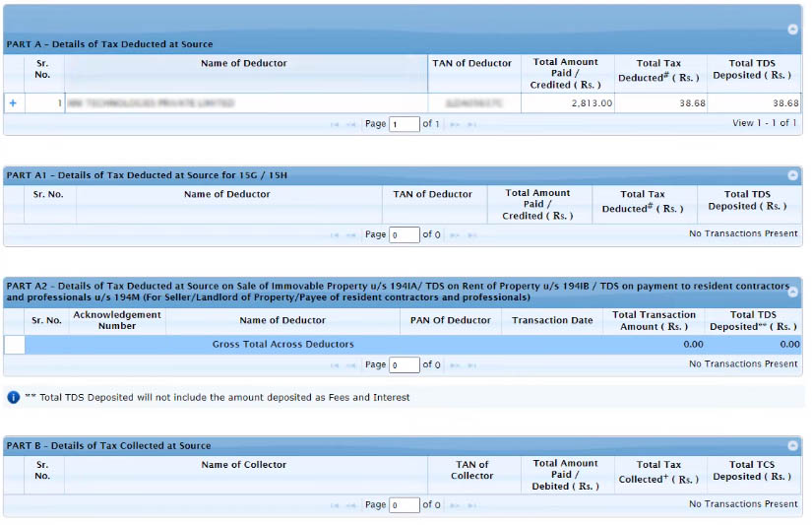
Task: Collapse PART B panel using round toggle icon
Action: tap(792, 445)
